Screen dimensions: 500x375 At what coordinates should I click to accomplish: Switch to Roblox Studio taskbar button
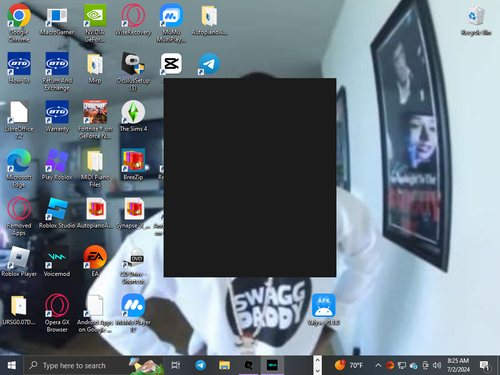[248, 365]
